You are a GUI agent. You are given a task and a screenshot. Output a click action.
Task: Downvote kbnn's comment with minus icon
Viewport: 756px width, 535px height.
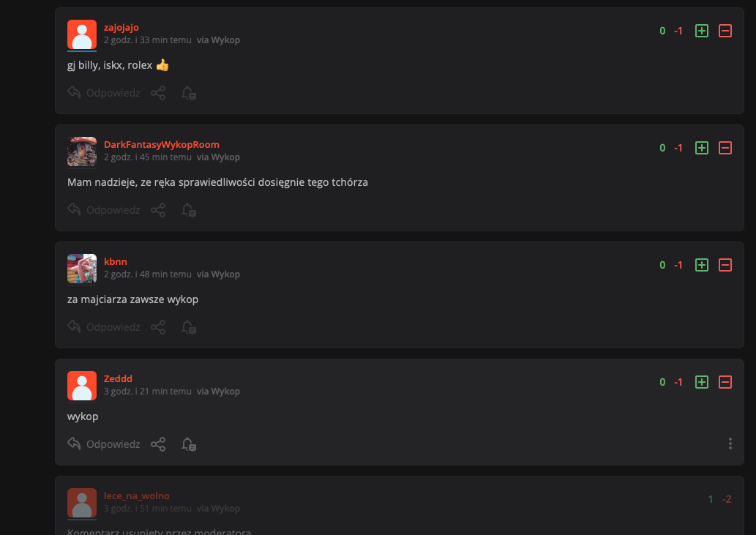pyautogui.click(x=725, y=265)
